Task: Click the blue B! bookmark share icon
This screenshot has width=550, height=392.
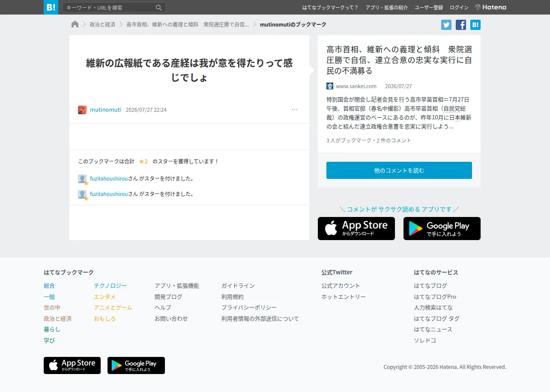Action: point(475,25)
